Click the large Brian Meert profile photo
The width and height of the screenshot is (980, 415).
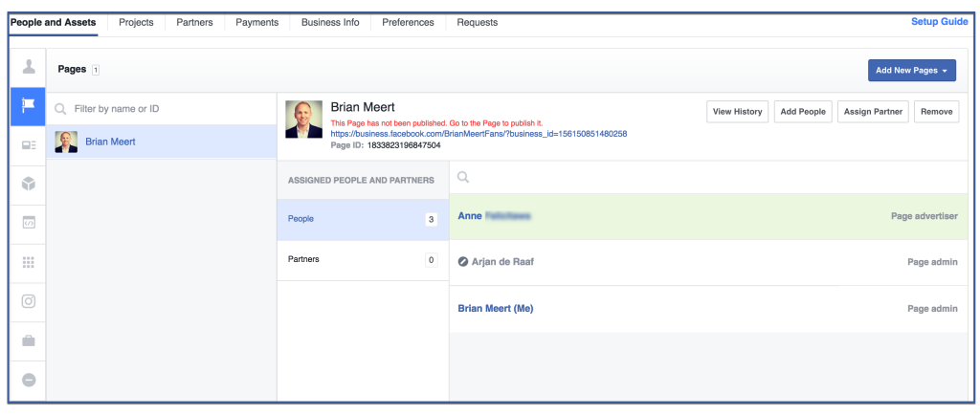(303, 120)
